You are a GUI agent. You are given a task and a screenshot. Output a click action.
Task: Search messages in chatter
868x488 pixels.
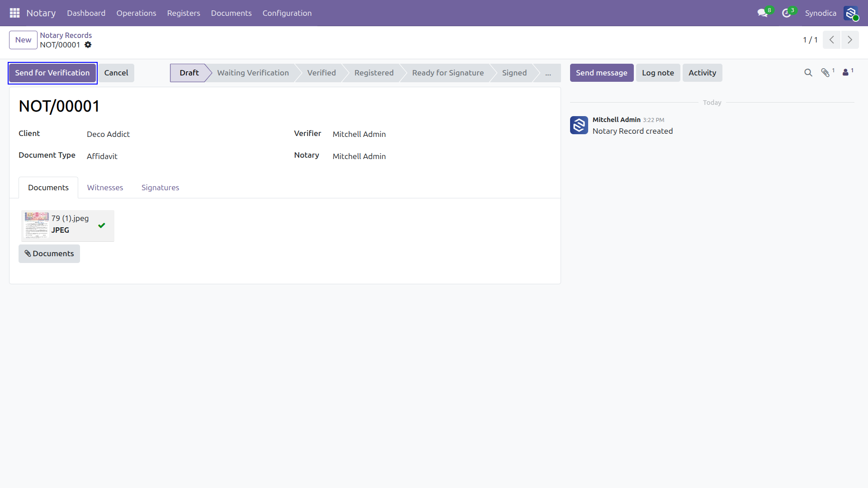coord(808,73)
